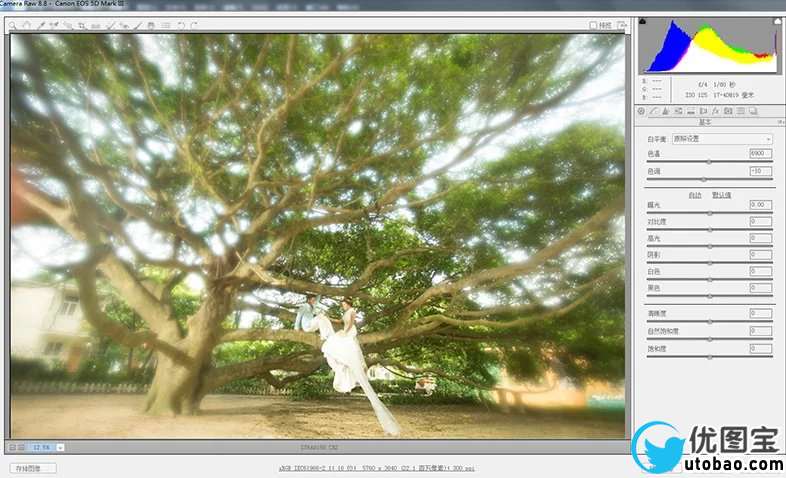Adjust the 高光 highlights slider
Viewport: 786px width, 478px height.
click(709, 247)
